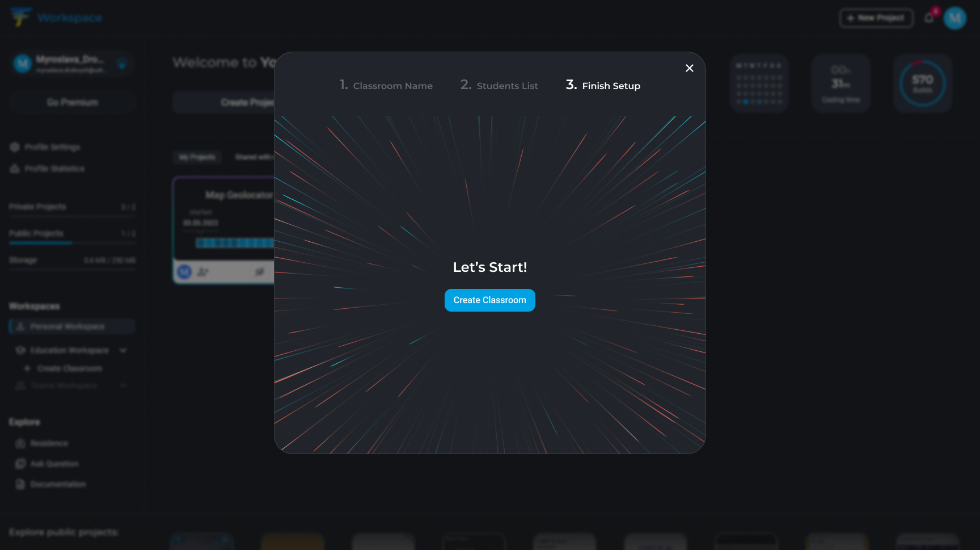Viewport: 980px width, 550px height.
Task: Open Profile Settings from the sidebar
Action: (53, 147)
